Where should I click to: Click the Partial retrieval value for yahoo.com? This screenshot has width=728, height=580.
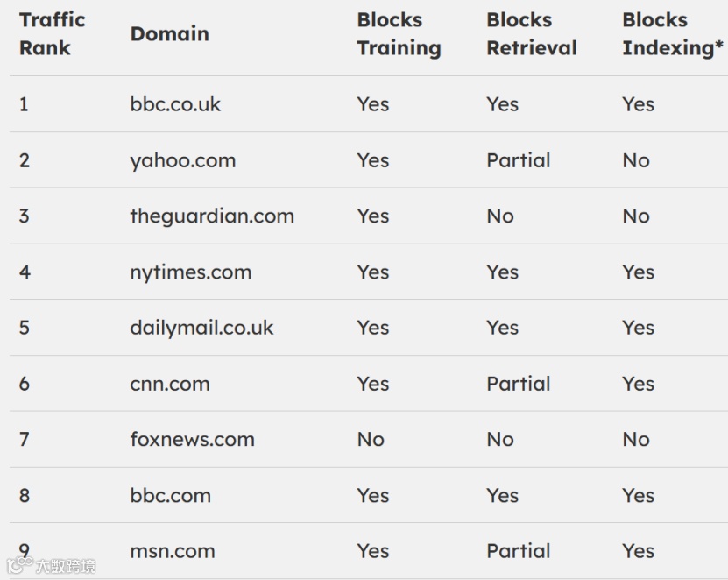tap(518, 160)
